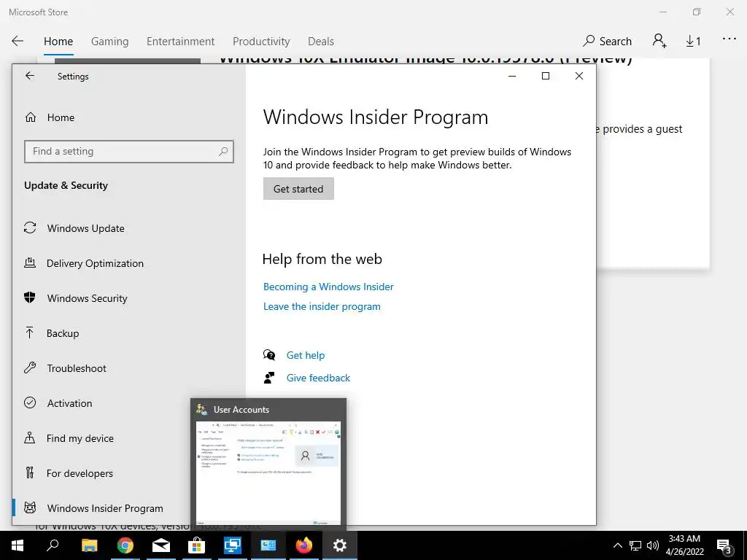This screenshot has height=560, width=747.
Task: Open Microsoft Store taskbar icon
Action: (x=196, y=545)
